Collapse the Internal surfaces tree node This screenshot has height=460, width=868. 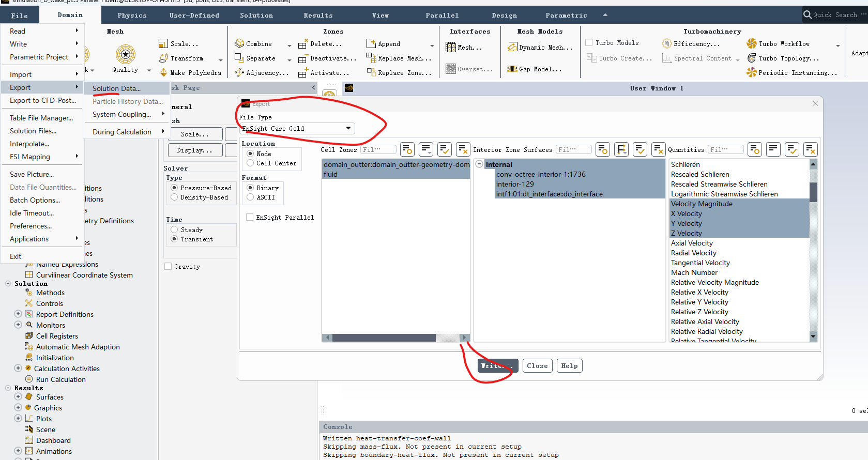[479, 164]
